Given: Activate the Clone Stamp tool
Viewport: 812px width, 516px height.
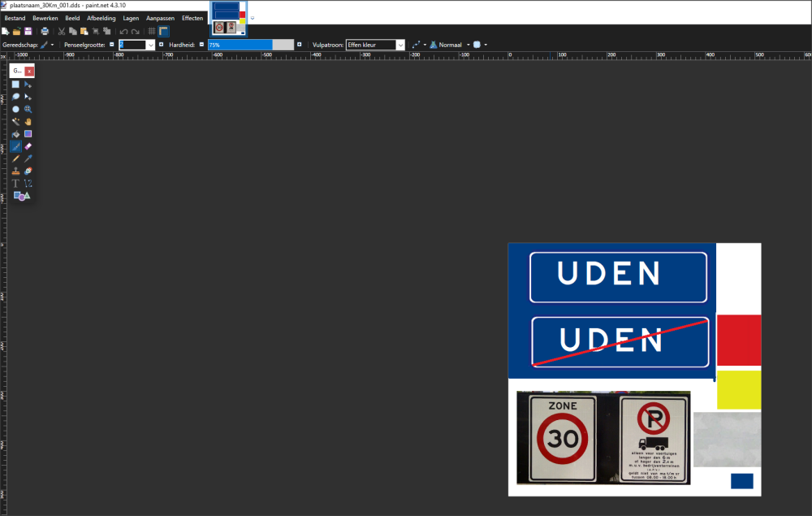Looking at the screenshot, I should [x=15, y=171].
